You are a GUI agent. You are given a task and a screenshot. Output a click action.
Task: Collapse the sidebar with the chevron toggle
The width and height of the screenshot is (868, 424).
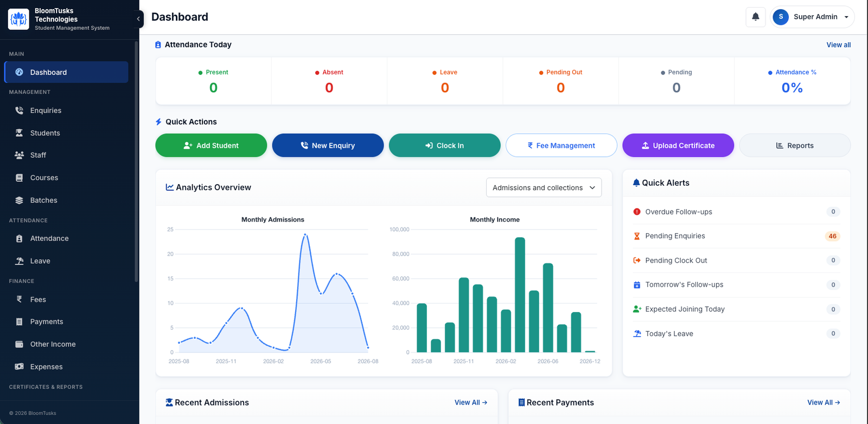[x=138, y=19]
